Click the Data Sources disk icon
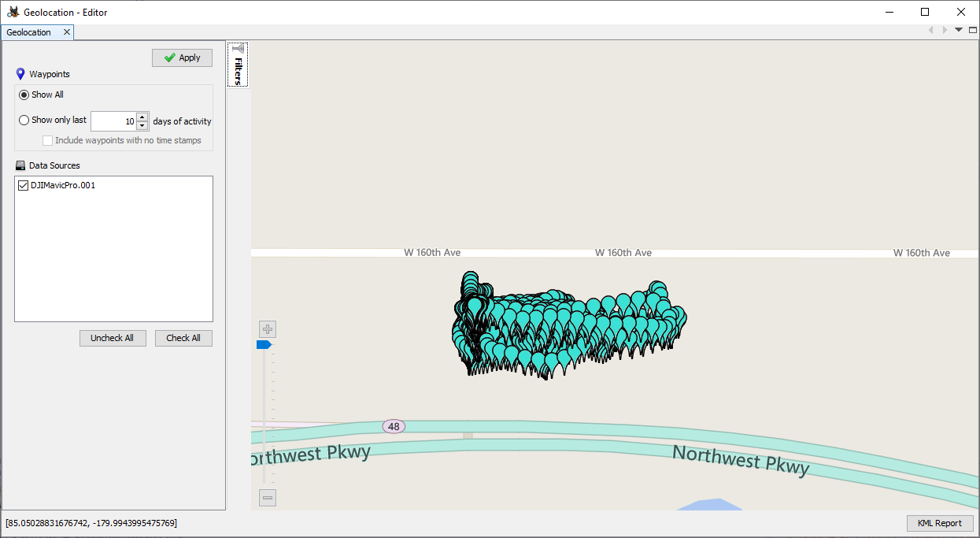This screenshot has width=980, height=538. [19, 165]
